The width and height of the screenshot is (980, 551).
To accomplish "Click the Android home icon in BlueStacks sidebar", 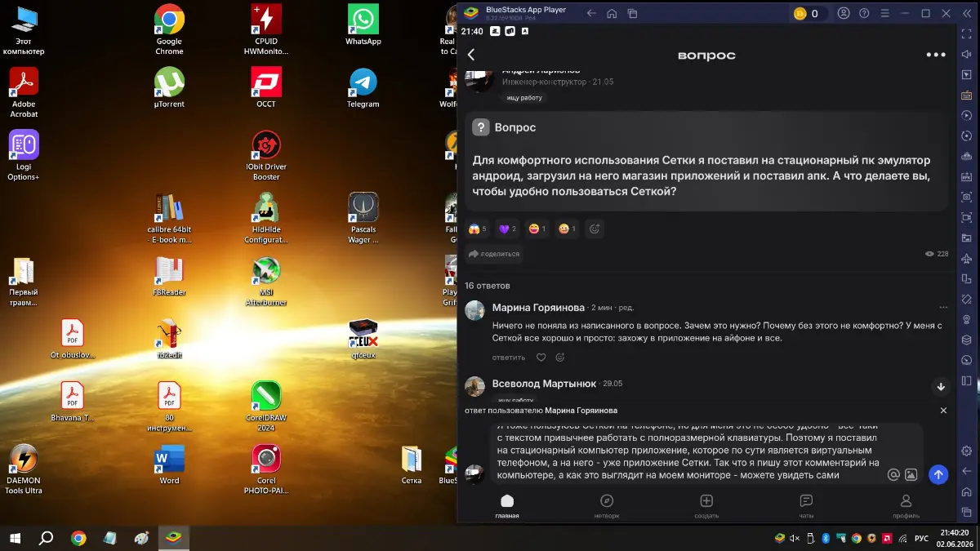I will click(967, 491).
